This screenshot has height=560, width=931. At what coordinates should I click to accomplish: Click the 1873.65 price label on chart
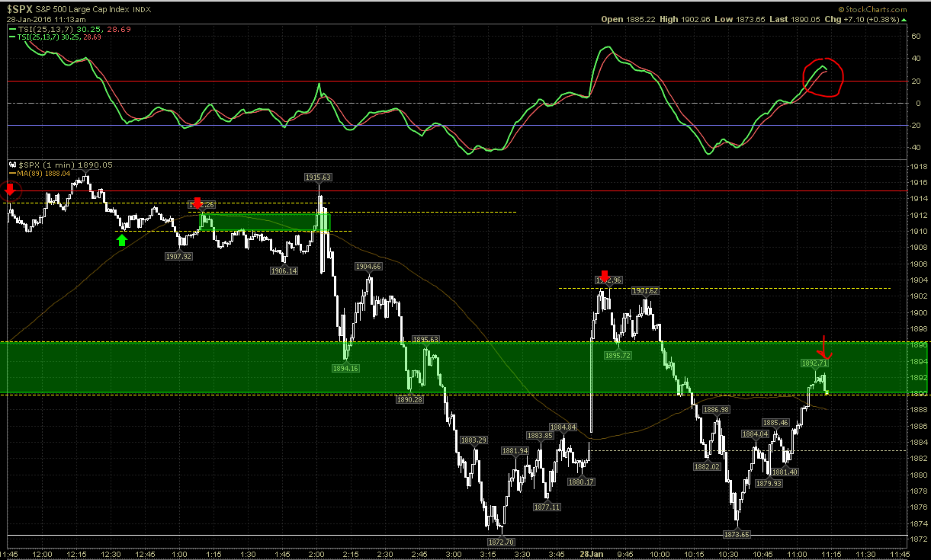pos(737,534)
